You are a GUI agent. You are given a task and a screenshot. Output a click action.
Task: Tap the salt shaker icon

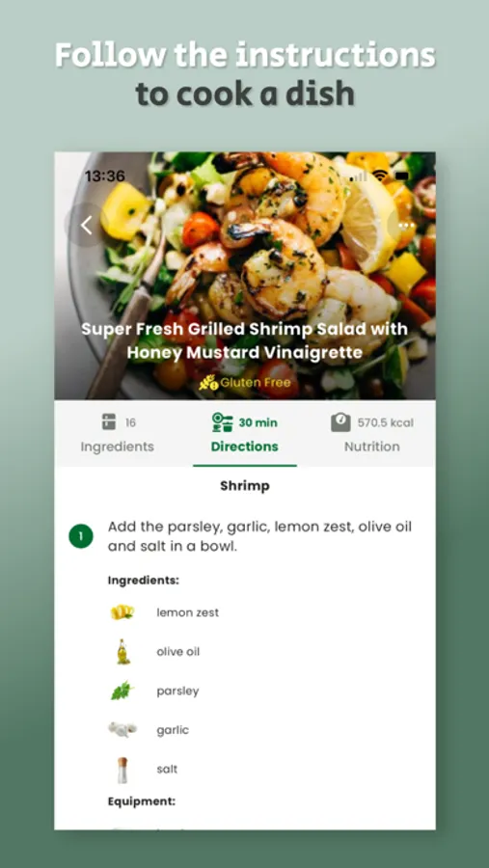click(x=122, y=770)
